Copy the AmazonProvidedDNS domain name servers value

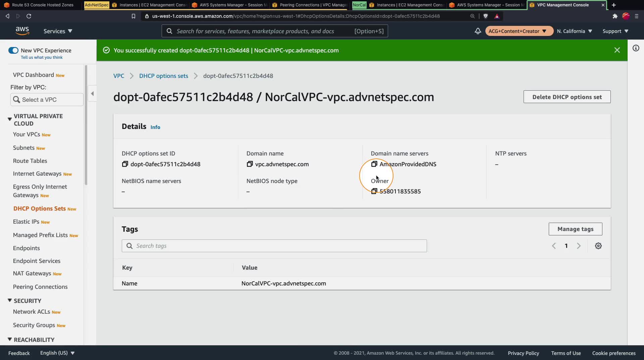coord(374,164)
